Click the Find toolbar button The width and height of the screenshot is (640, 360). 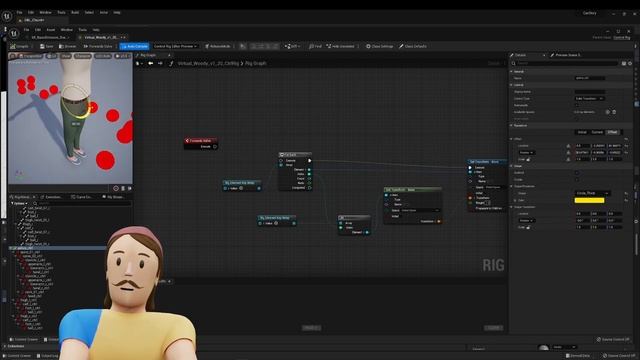(x=315, y=47)
